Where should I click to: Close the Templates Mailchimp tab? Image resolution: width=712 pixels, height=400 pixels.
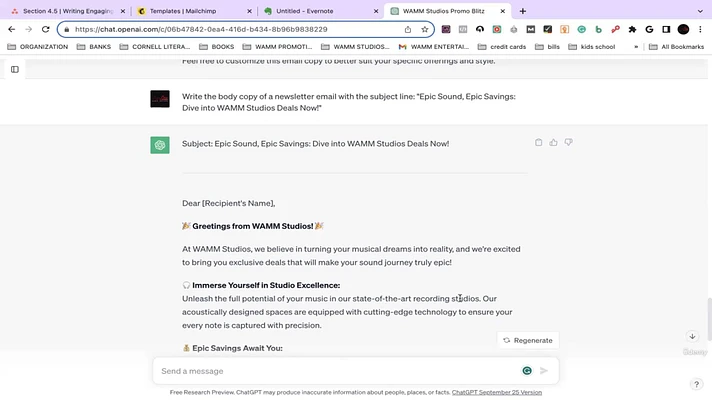pyautogui.click(x=249, y=11)
